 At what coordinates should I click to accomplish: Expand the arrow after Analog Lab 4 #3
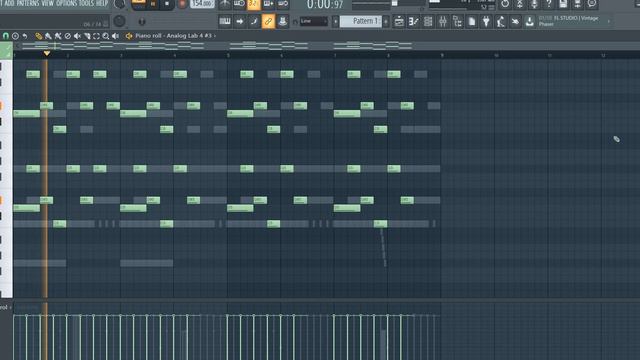tap(215, 36)
